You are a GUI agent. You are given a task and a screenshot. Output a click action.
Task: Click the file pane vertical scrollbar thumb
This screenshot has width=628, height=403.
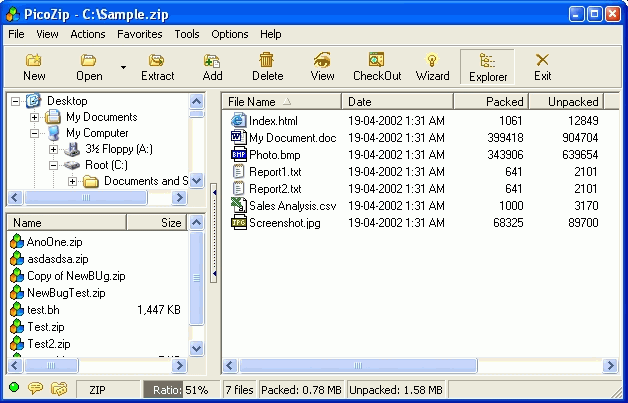click(196, 278)
